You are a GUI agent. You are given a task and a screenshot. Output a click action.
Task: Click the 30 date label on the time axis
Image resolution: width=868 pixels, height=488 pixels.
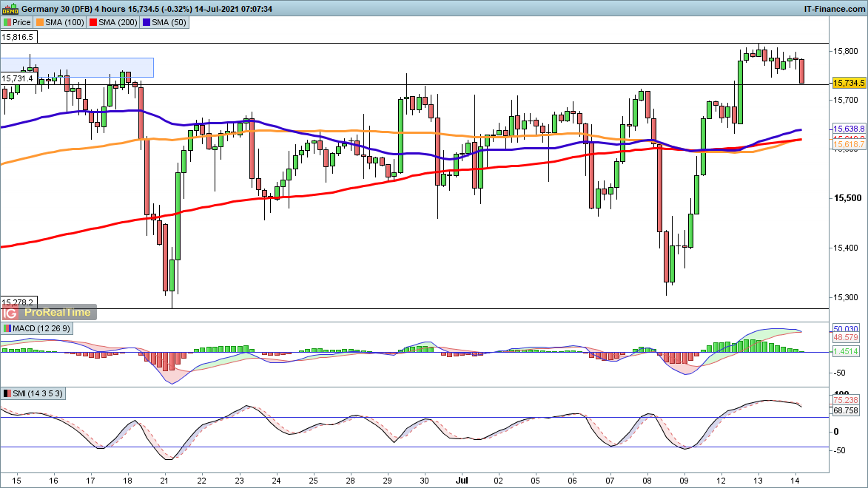pos(425,481)
